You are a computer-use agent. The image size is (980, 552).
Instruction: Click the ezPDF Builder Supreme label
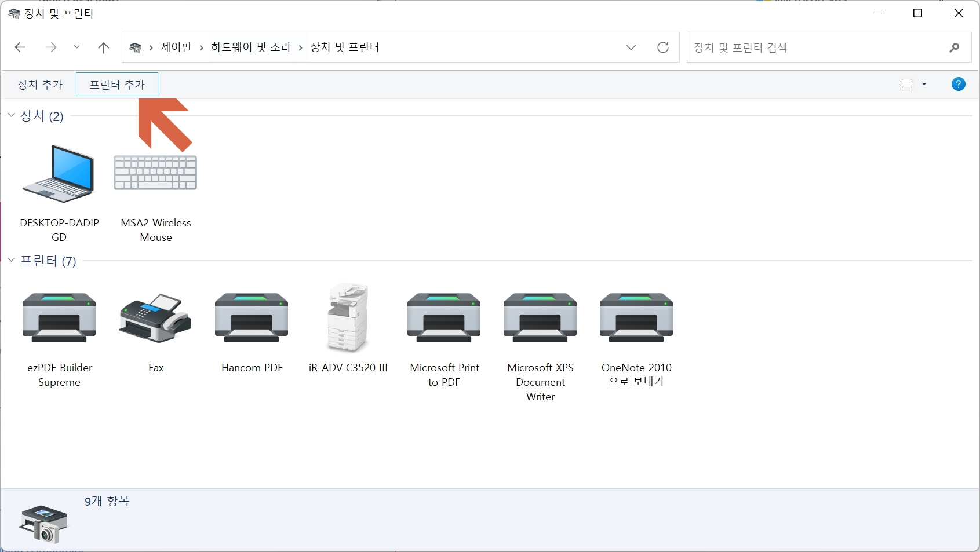pyautogui.click(x=60, y=375)
